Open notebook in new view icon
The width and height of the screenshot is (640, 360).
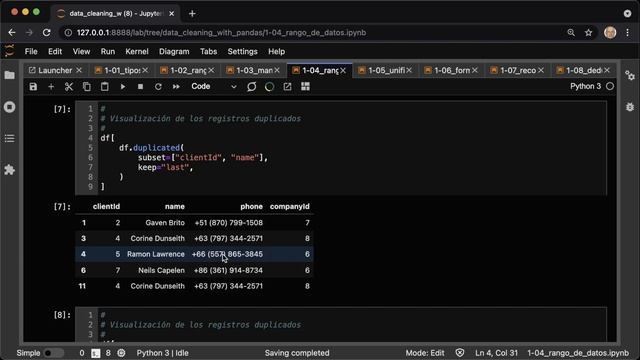click(x=287, y=87)
